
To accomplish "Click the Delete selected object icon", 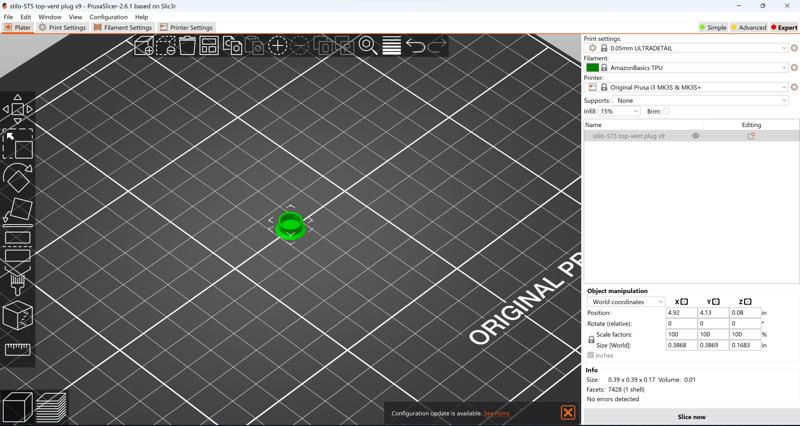I will pos(166,45).
